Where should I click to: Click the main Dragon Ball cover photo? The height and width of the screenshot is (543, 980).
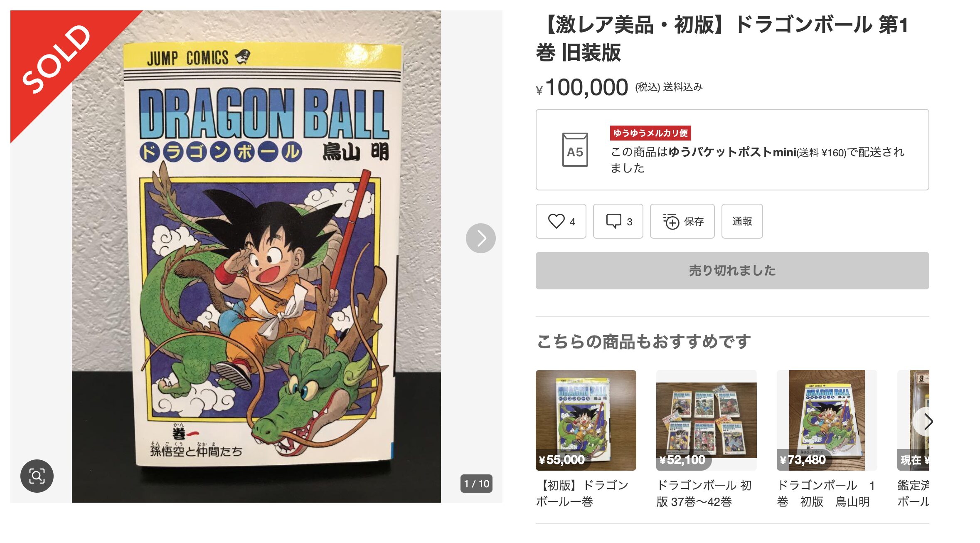[256, 257]
